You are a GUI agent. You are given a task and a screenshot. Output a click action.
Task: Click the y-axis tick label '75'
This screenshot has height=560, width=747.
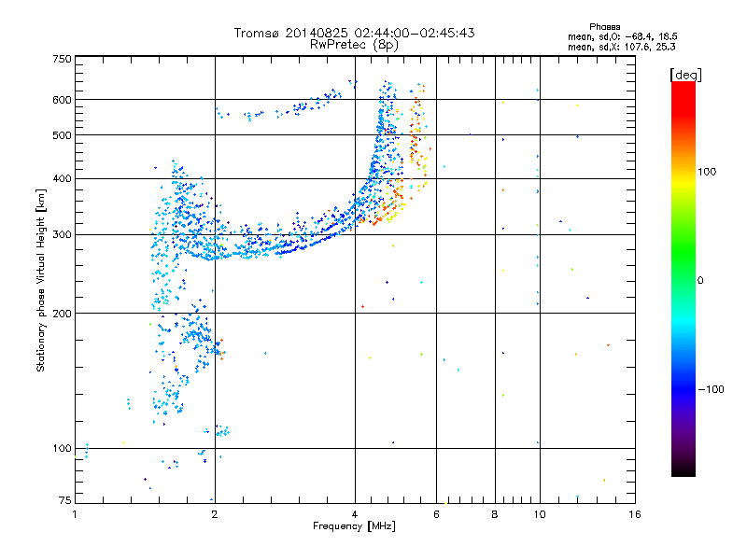click(x=65, y=500)
